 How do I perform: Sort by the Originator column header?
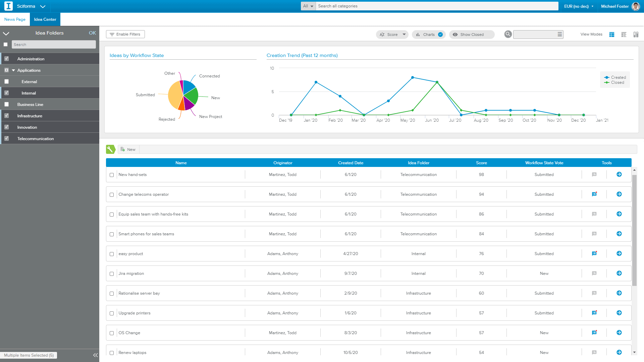[x=283, y=163]
